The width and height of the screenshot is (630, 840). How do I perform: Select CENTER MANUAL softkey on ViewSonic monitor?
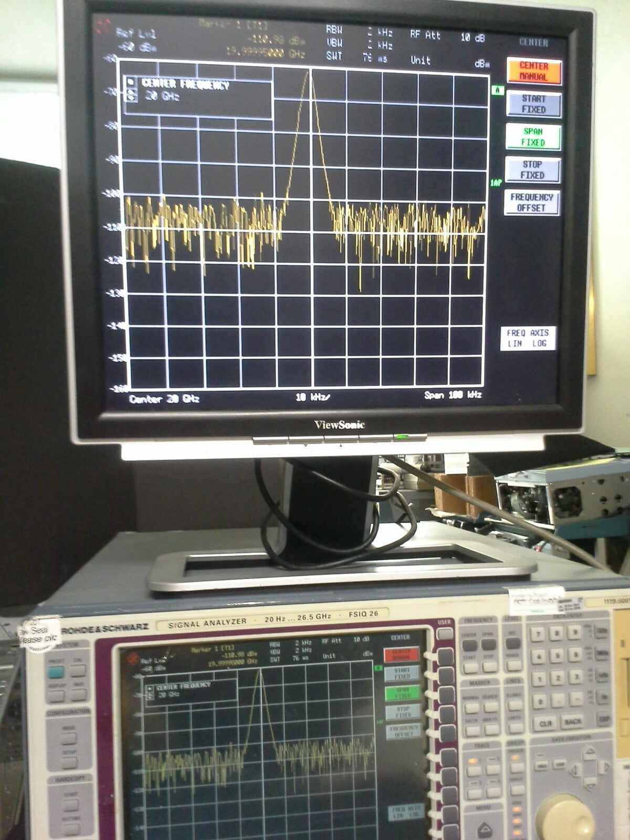tap(534, 71)
